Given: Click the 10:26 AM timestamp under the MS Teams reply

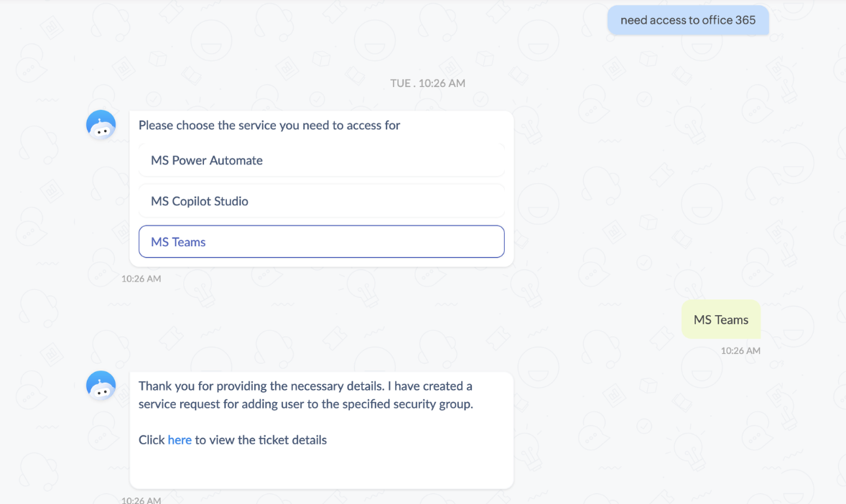Looking at the screenshot, I should tap(740, 350).
